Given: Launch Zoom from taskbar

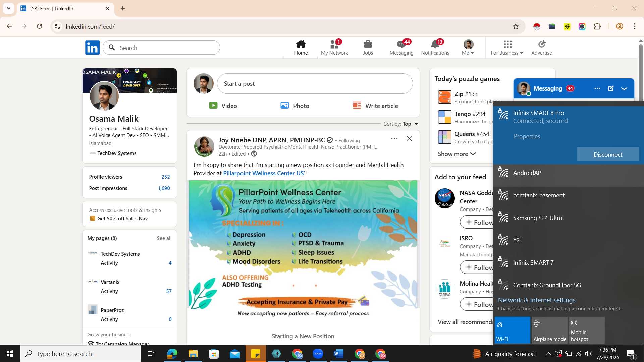Looking at the screenshot, I should pyautogui.click(x=318, y=354).
